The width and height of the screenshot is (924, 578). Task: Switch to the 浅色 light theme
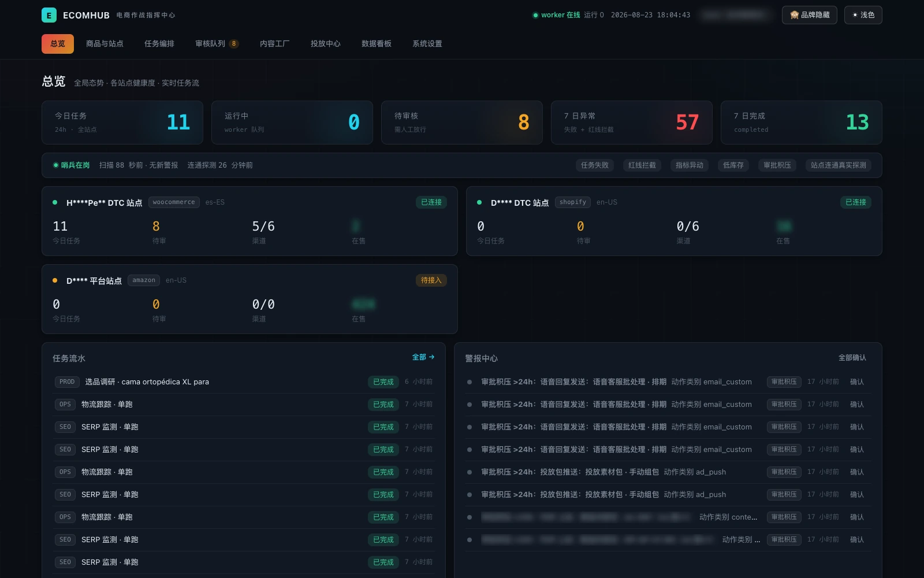863,15
